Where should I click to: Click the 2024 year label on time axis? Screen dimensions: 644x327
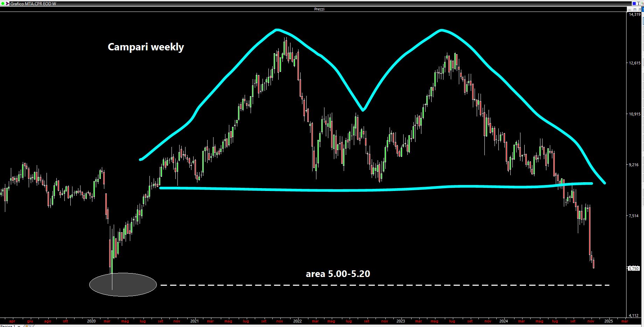click(503, 321)
